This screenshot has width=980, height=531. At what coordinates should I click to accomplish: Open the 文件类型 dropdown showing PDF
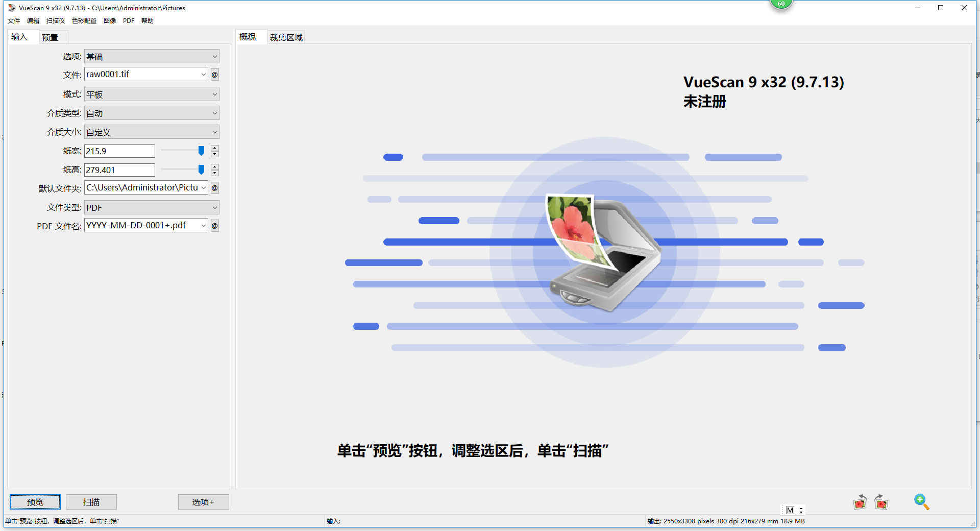(152, 208)
